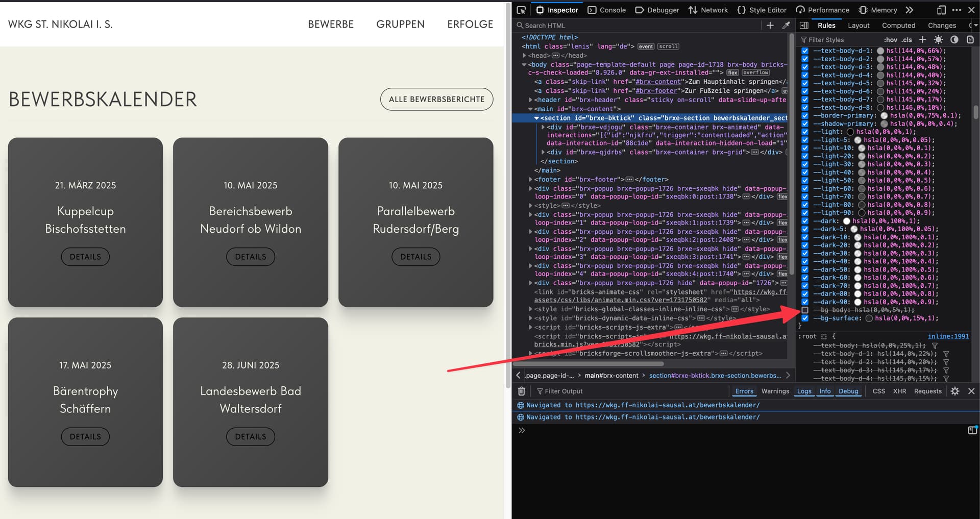This screenshot has width=980, height=519.
Task: Toggle :hov pseudo-class panel
Action: (891, 40)
